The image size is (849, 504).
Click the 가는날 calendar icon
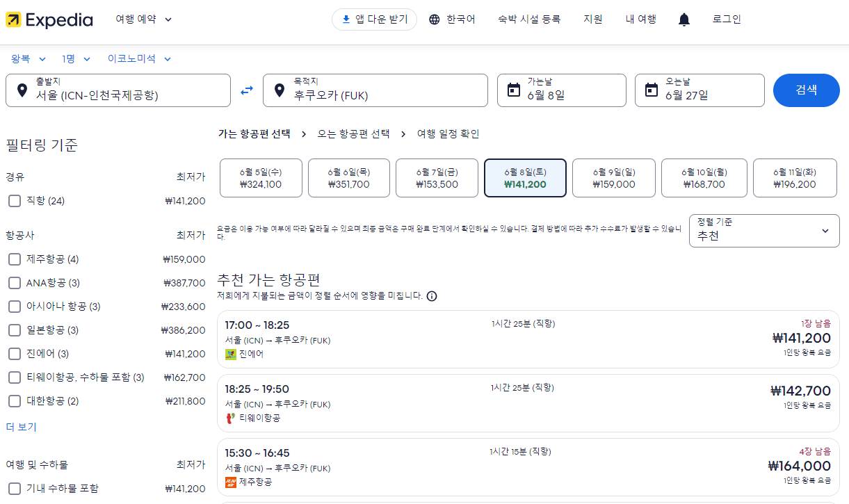coord(514,90)
